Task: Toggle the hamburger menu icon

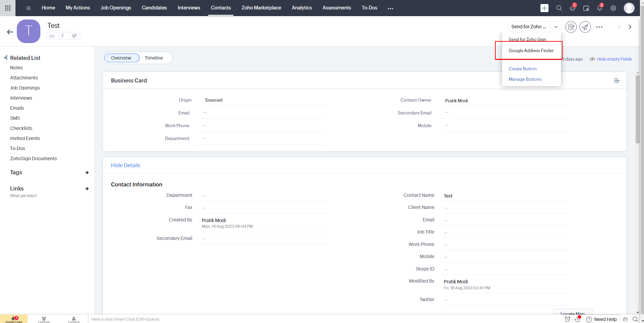Action: (x=29, y=8)
